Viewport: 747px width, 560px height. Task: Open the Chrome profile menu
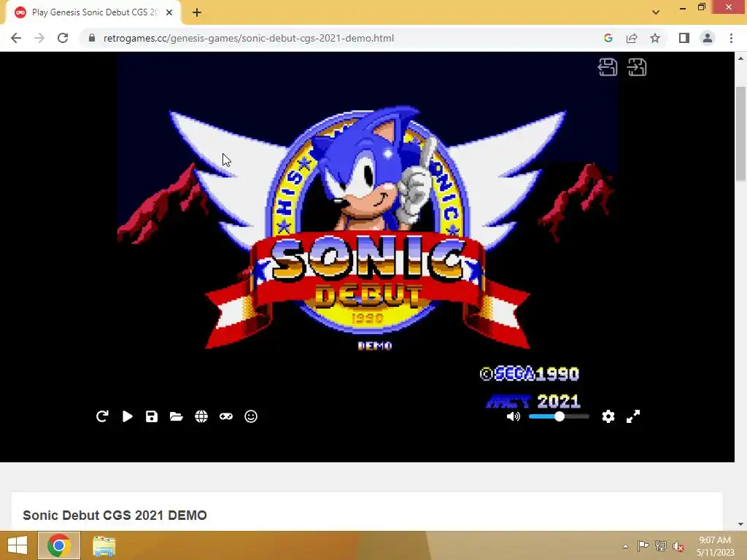(x=708, y=38)
